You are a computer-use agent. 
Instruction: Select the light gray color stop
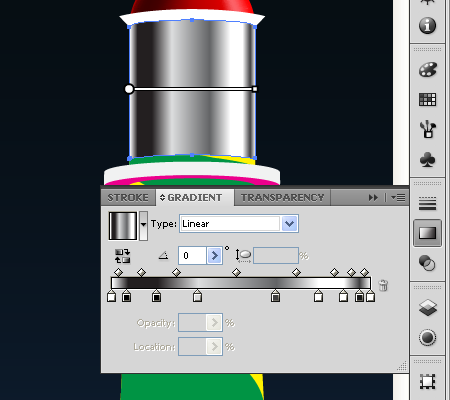point(197,296)
